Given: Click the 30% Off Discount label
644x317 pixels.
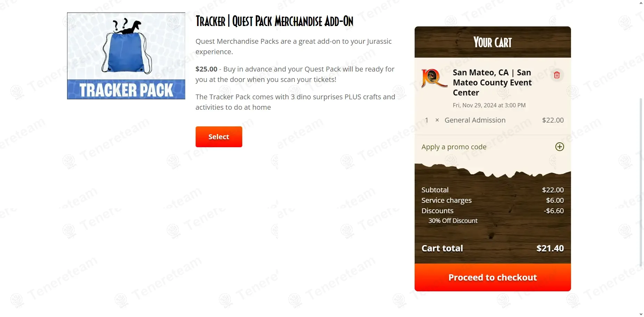Looking at the screenshot, I should (x=453, y=221).
